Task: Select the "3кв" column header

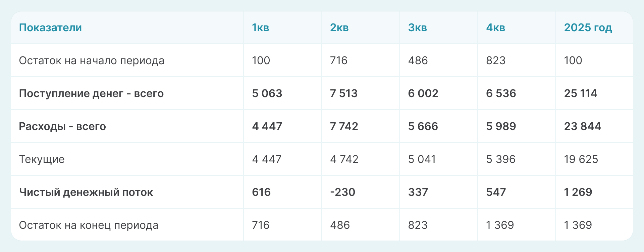Action: 417,28
